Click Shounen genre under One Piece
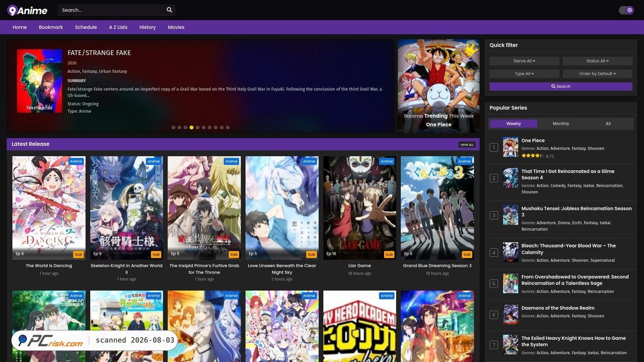This screenshot has width=644, height=362. (x=595, y=149)
